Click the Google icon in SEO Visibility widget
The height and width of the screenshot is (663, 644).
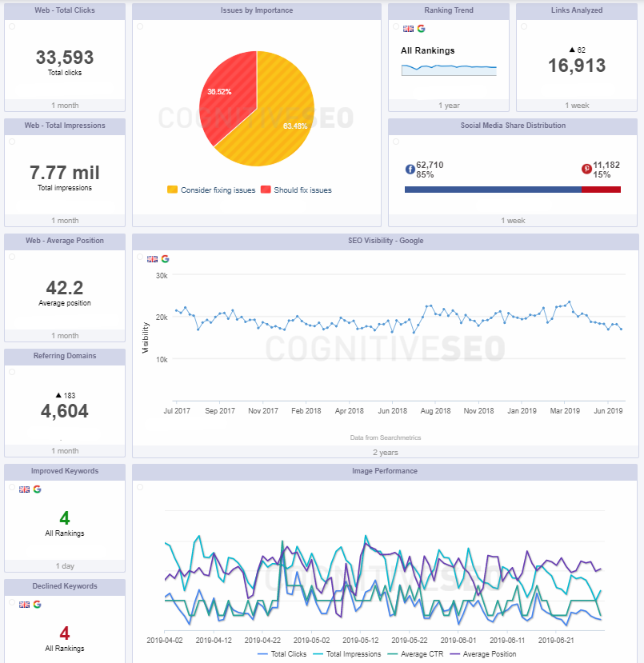point(165,258)
